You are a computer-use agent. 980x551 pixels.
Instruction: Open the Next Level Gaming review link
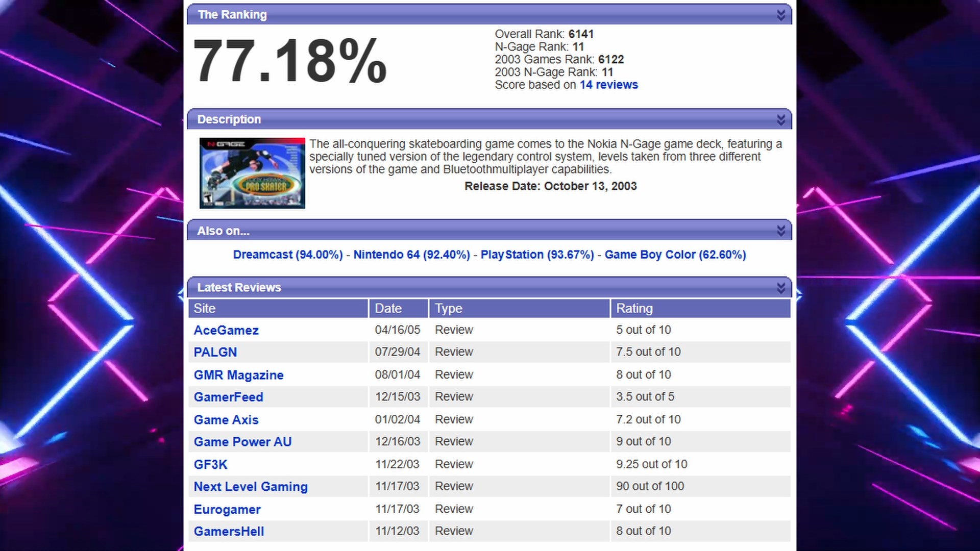click(x=251, y=487)
